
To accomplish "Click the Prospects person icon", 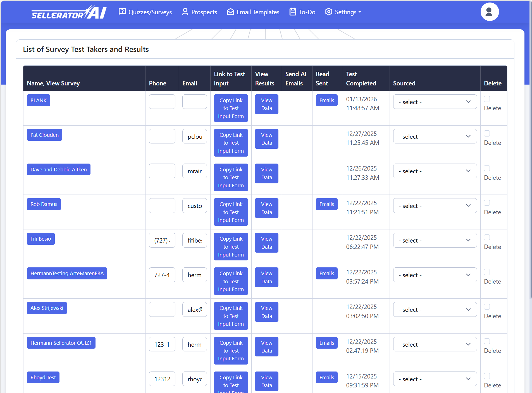I will [185, 12].
